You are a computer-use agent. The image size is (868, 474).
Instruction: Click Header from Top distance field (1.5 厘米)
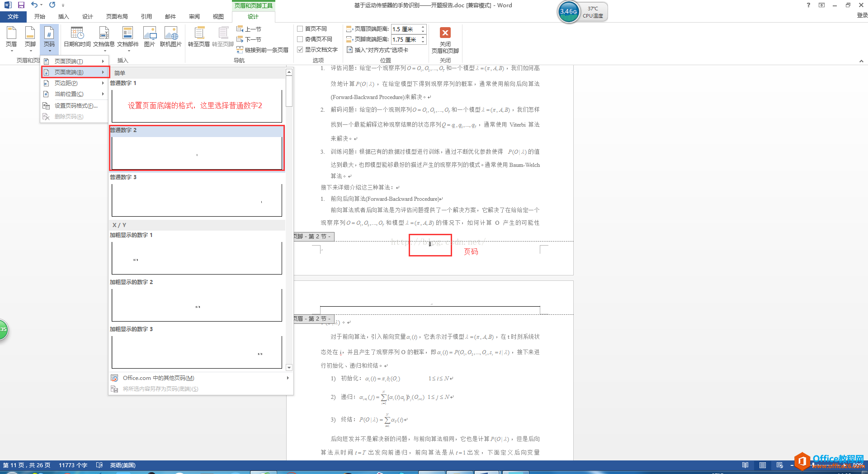click(406, 29)
